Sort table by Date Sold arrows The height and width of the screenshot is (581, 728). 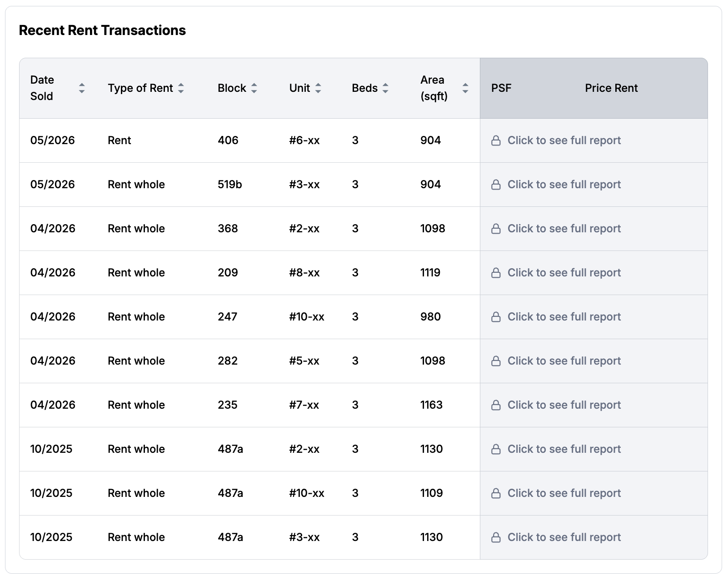pyautogui.click(x=82, y=88)
